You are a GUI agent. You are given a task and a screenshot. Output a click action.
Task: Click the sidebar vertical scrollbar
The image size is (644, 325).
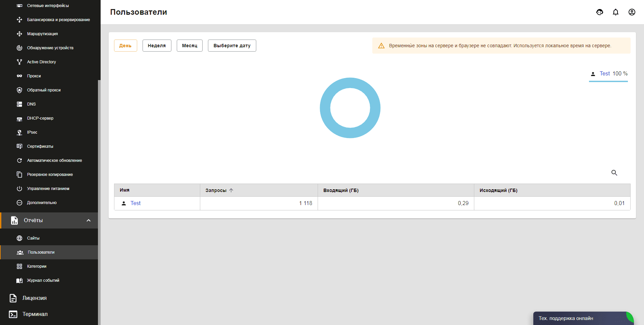click(99, 202)
